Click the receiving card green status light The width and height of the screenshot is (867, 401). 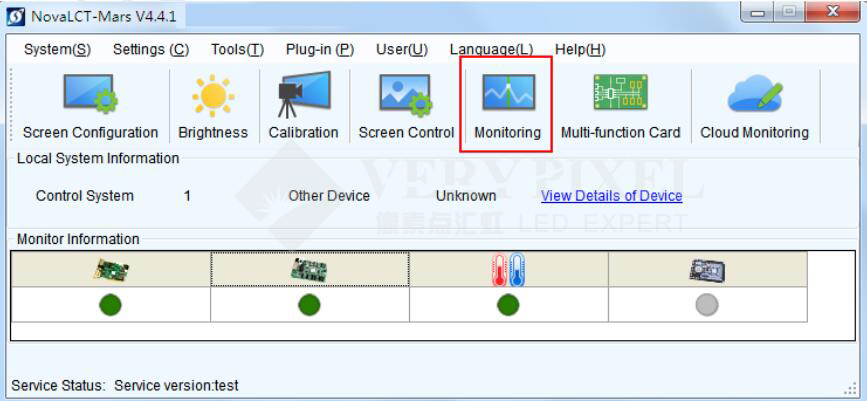click(x=309, y=305)
